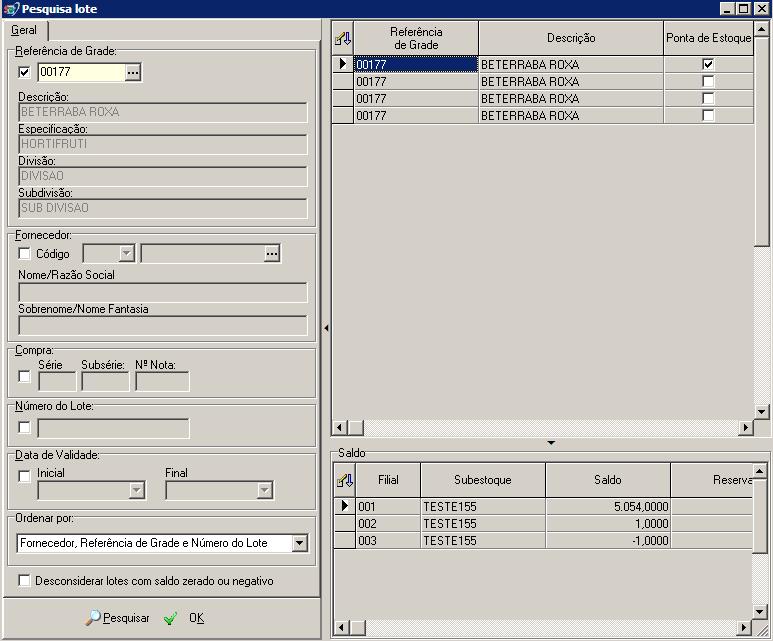Click the sort icon in the lote grid header
The height and width of the screenshot is (641, 773).
342,38
